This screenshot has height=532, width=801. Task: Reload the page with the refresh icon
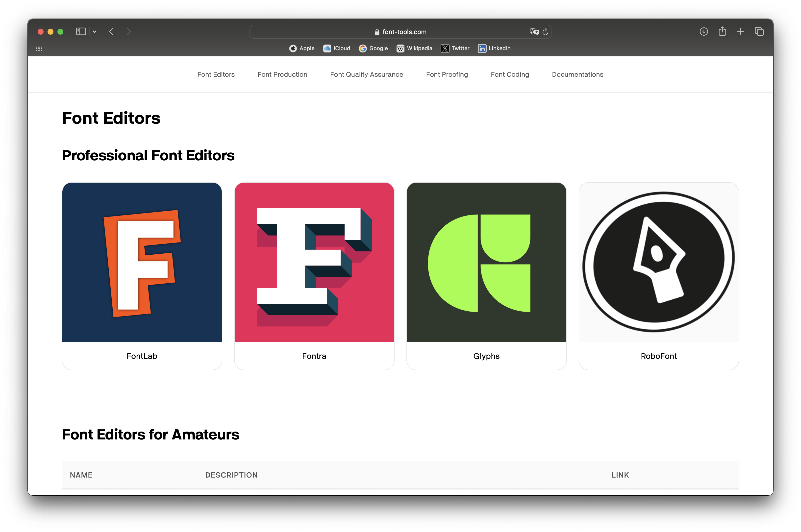[545, 32]
